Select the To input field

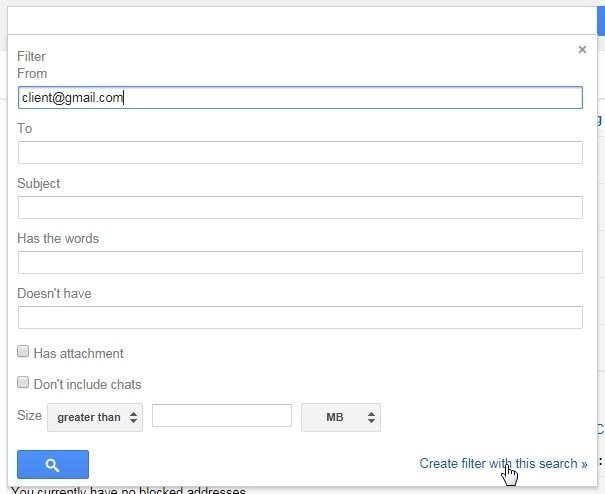point(300,152)
